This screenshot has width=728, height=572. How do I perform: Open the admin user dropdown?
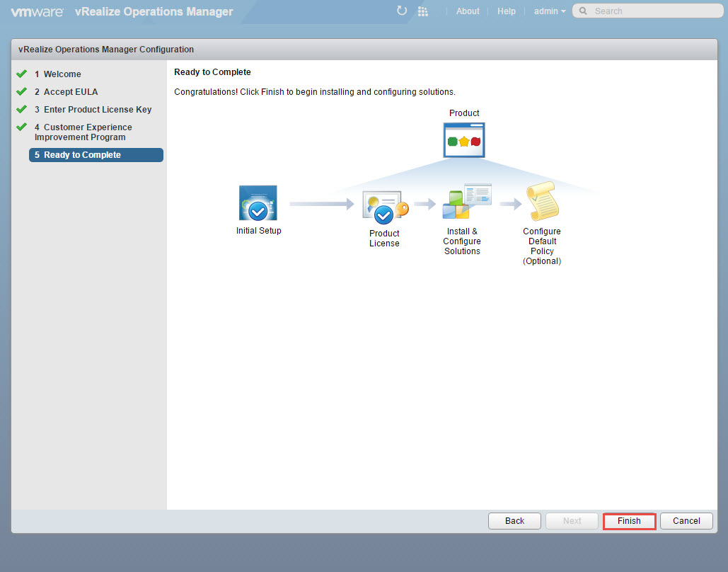(x=550, y=11)
